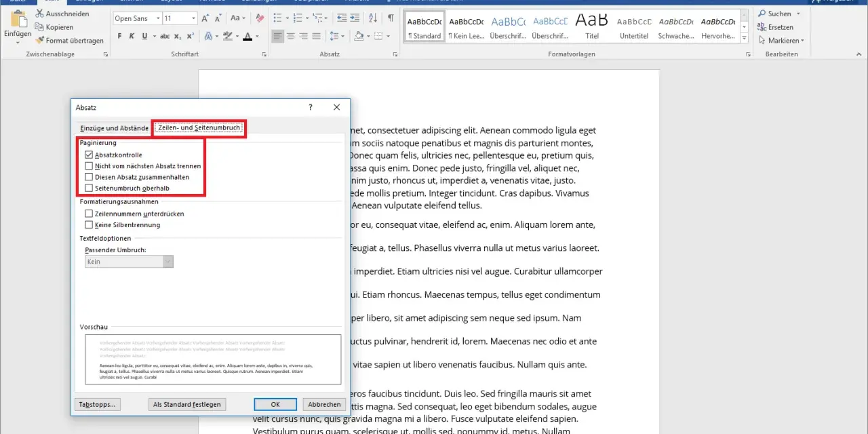Select Format übertragen paintbrush
Image resolution: width=868 pixels, height=434 pixels.
(40, 41)
